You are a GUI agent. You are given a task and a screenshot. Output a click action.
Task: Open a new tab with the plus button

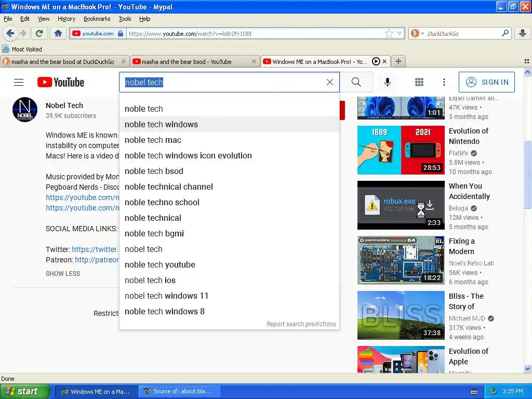tap(398, 61)
